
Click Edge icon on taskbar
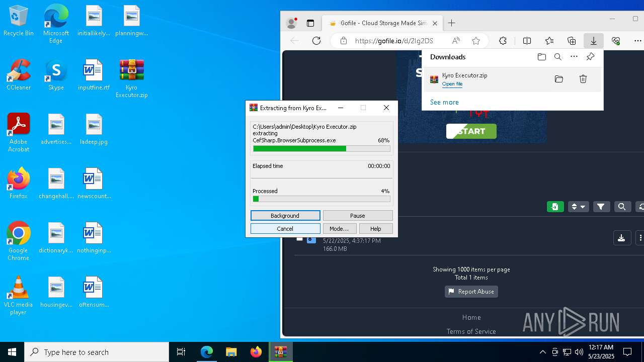click(207, 352)
